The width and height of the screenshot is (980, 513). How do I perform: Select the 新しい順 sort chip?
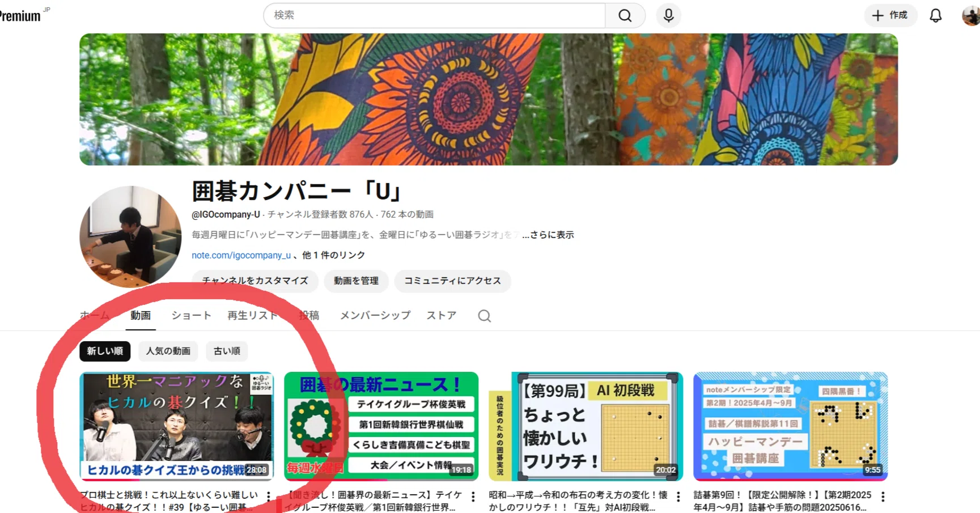tap(105, 351)
